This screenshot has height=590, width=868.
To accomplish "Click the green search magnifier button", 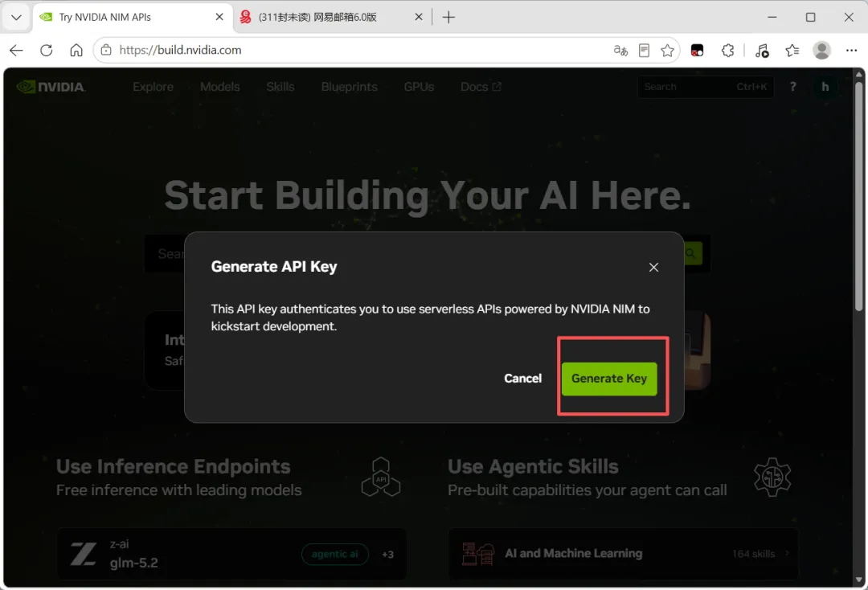I will tap(692, 253).
